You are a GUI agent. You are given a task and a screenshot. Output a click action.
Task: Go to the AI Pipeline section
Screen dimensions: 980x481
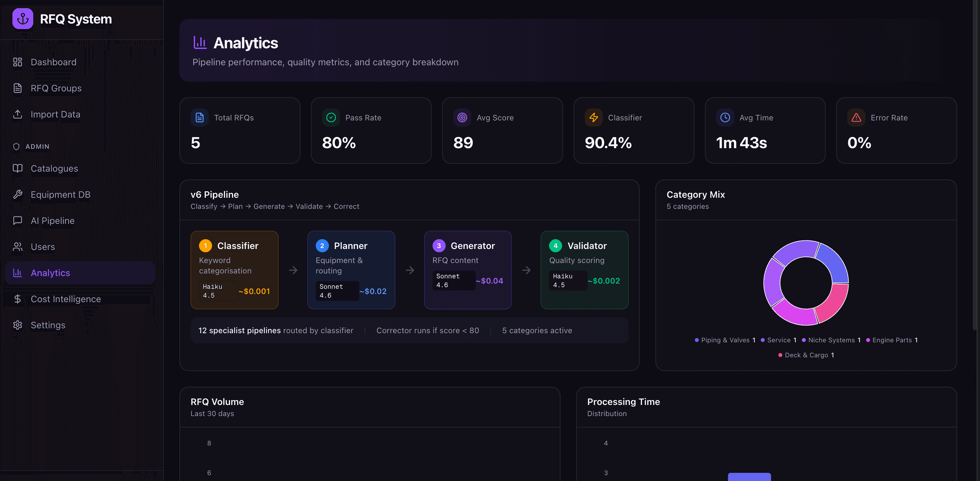pos(53,221)
